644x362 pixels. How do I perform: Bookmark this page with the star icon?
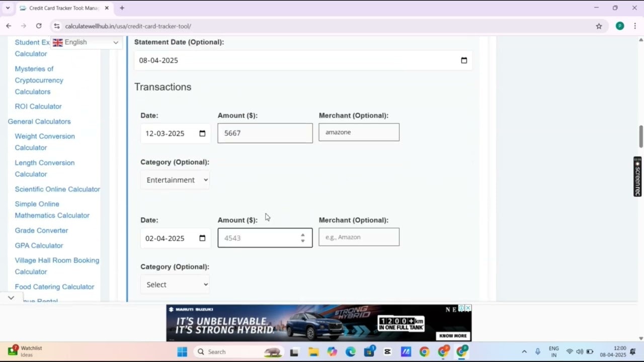point(599,26)
